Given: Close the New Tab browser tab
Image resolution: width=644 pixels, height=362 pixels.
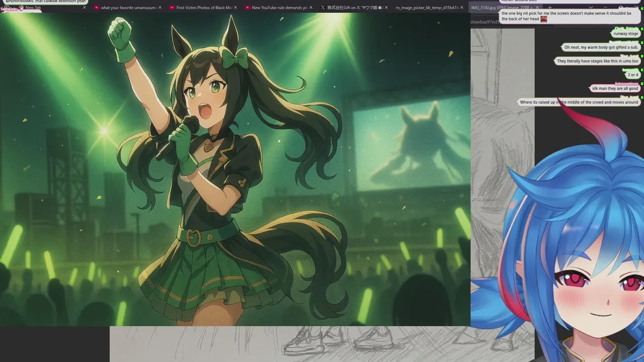Looking at the screenshot, I should tap(84, 8).
